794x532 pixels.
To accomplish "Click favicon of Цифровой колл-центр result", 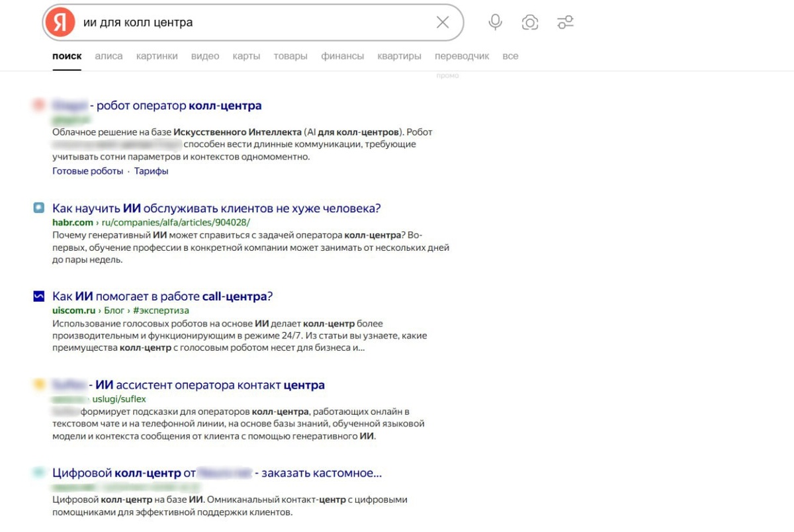I will 39,473.
